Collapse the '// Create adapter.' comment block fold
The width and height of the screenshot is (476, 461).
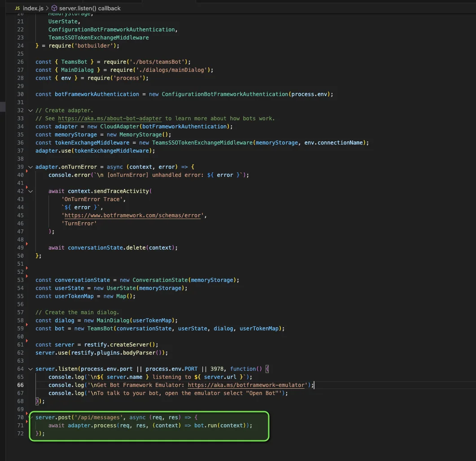[x=31, y=110]
